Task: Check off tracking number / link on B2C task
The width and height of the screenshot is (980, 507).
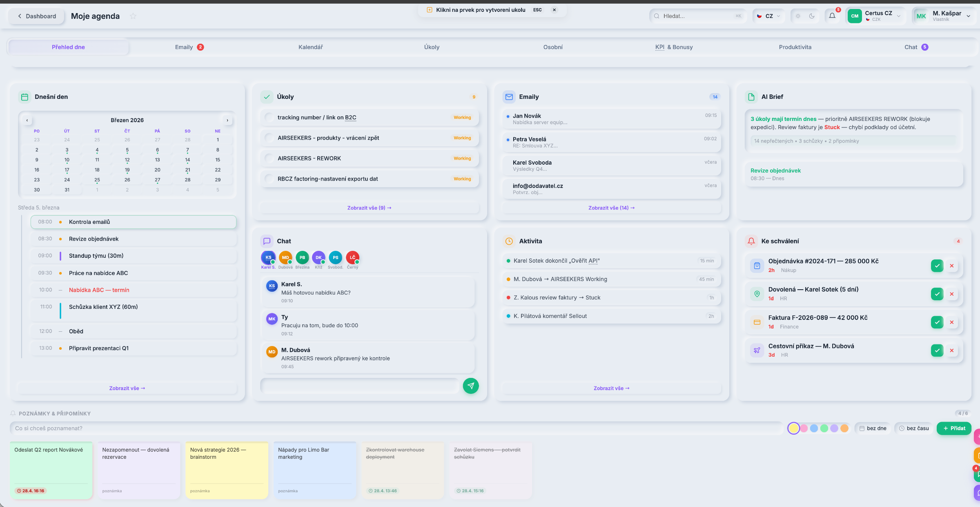Action: point(269,117)
